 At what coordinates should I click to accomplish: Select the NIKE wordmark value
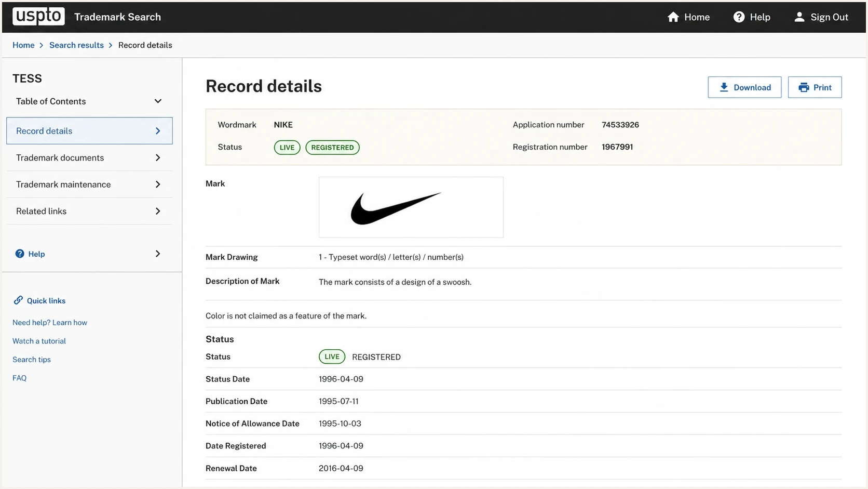point(283,125)
